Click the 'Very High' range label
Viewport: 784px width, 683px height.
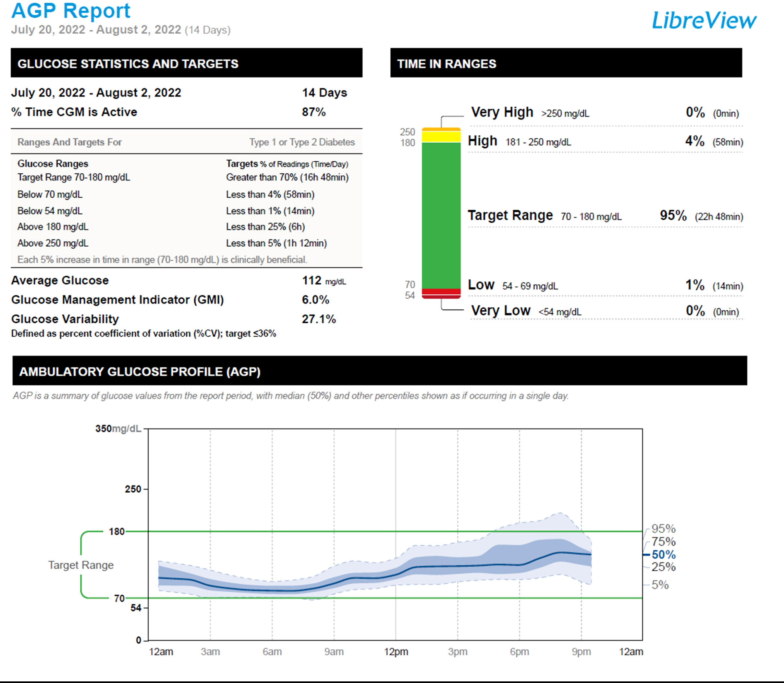point(502,112)
